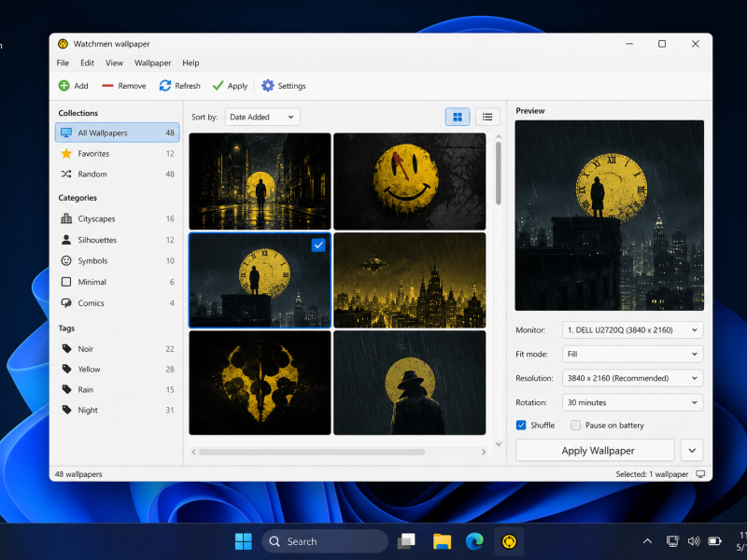Launch Microsoft Edge from the taskbar

pos(474,541)
